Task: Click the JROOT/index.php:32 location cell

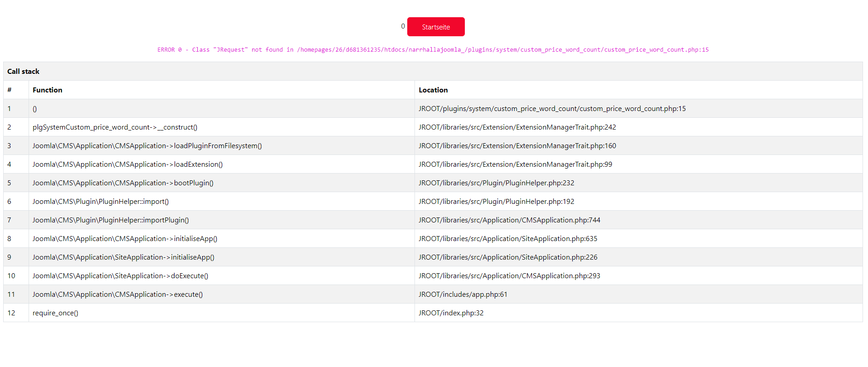Action: [x=451, y=313]
